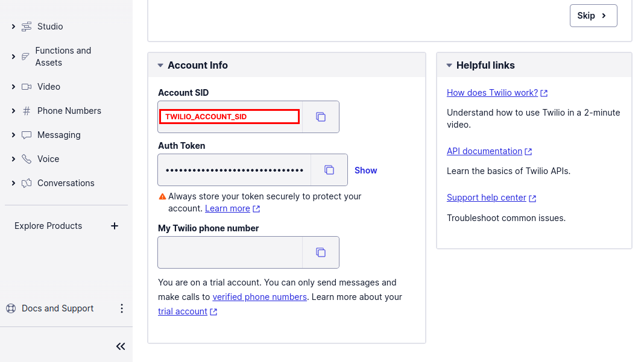Expand the Video sidebar section
This screenshot has height=362, width=644.
point(13,87)
